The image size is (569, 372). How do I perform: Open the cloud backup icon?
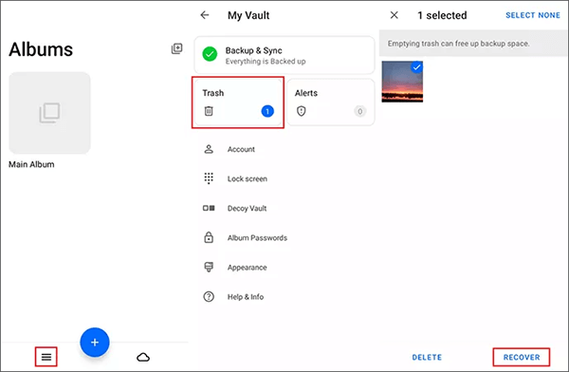pyautogui.click(x=143, y=357)
